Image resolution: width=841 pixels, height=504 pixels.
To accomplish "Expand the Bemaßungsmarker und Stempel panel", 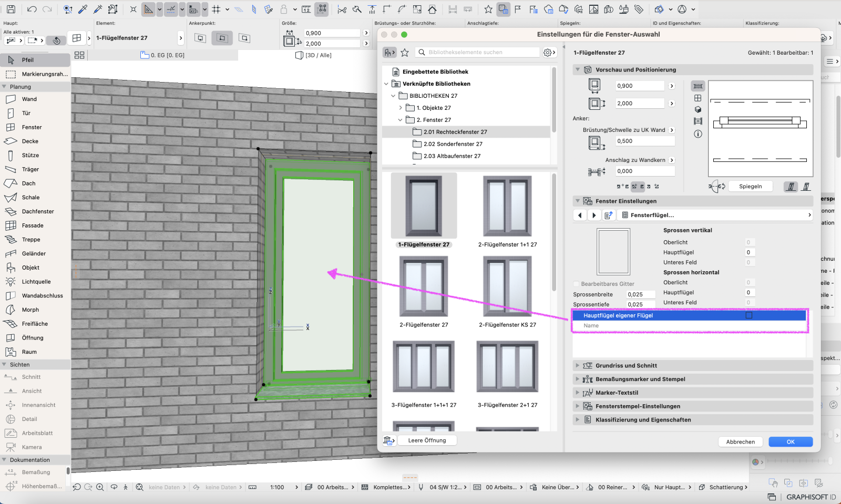I will pos(578,379).
